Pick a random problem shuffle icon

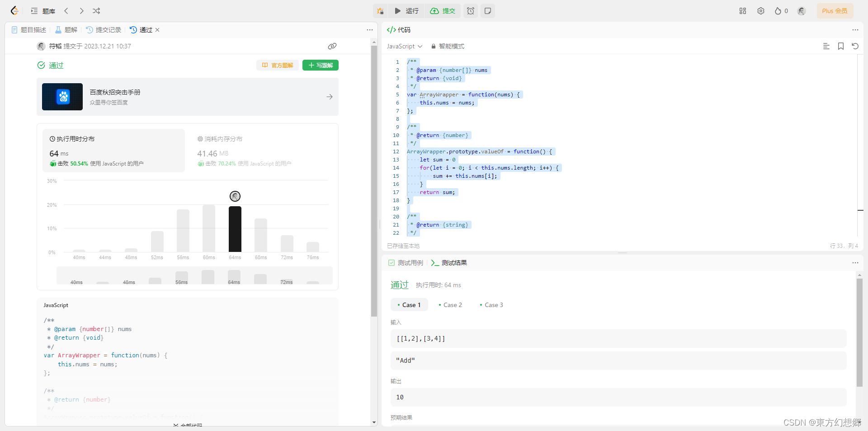[96, 11]
